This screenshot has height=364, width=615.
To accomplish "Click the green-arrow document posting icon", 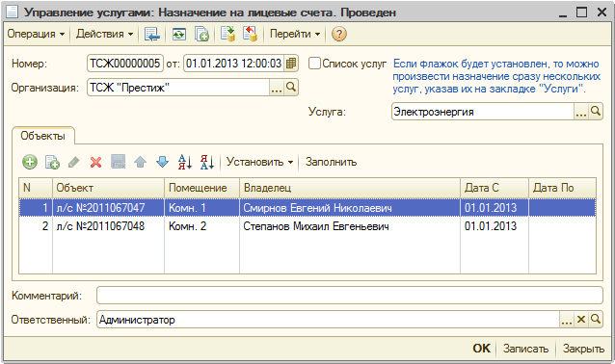I will point(227,34).
